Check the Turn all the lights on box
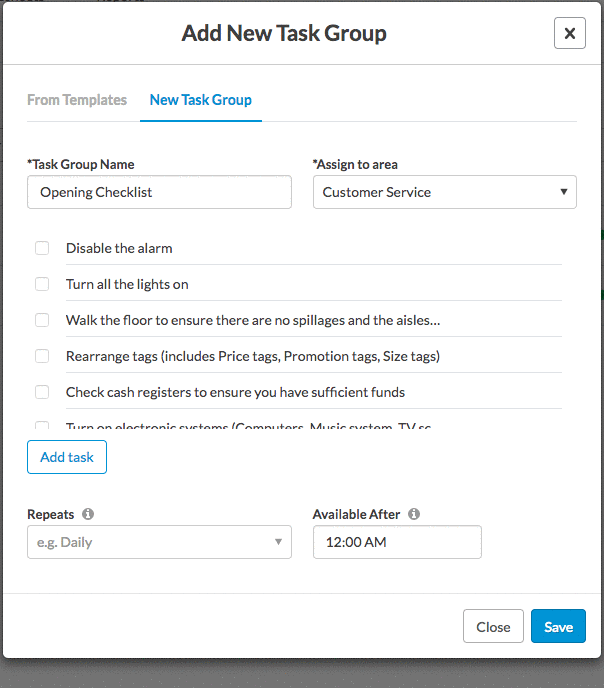This screenshot has width=604, height=688. point(42,284)
